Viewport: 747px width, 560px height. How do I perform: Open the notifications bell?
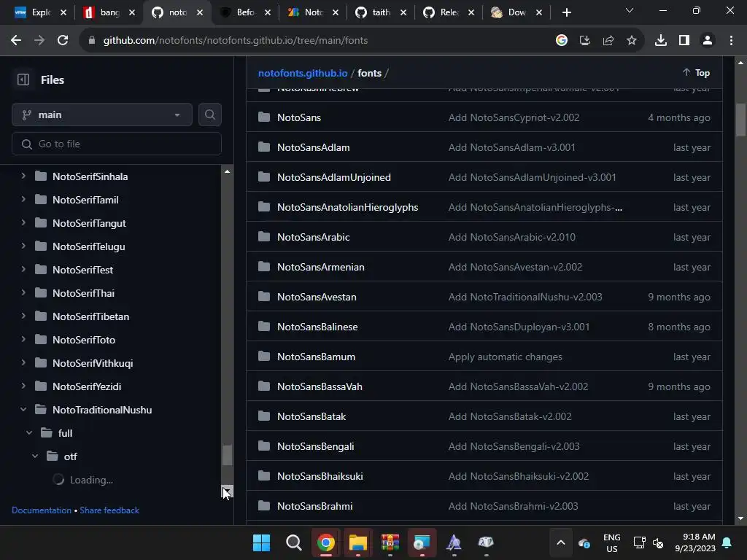tap(727, 542)
